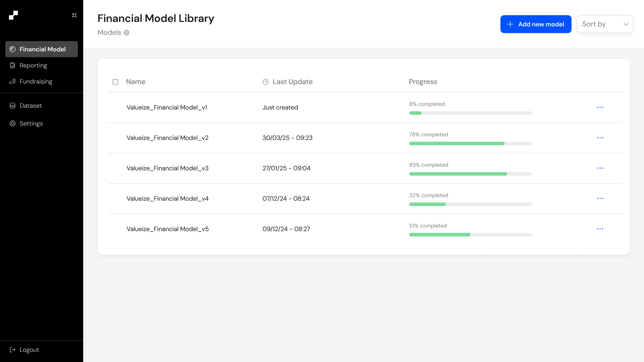Open the Sort by dropdown
The height and width of the screenshot is (362, 644).
tap(605, 24)
